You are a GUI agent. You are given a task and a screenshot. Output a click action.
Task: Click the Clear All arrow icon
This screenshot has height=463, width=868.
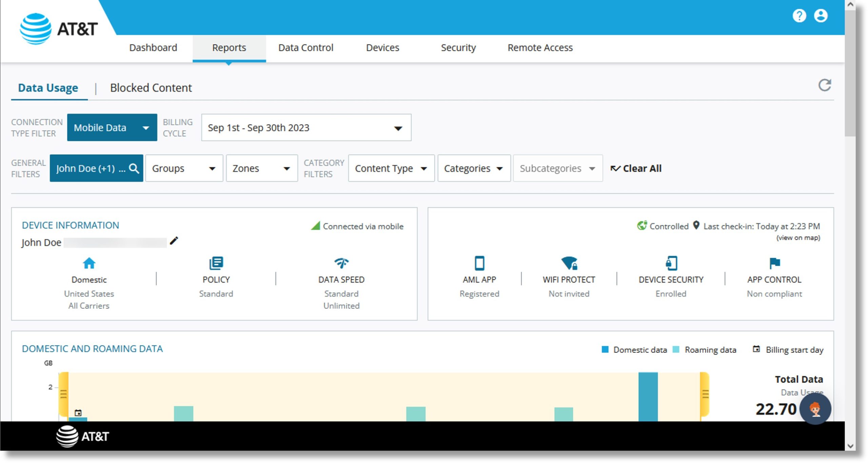(x=615, y=168)
